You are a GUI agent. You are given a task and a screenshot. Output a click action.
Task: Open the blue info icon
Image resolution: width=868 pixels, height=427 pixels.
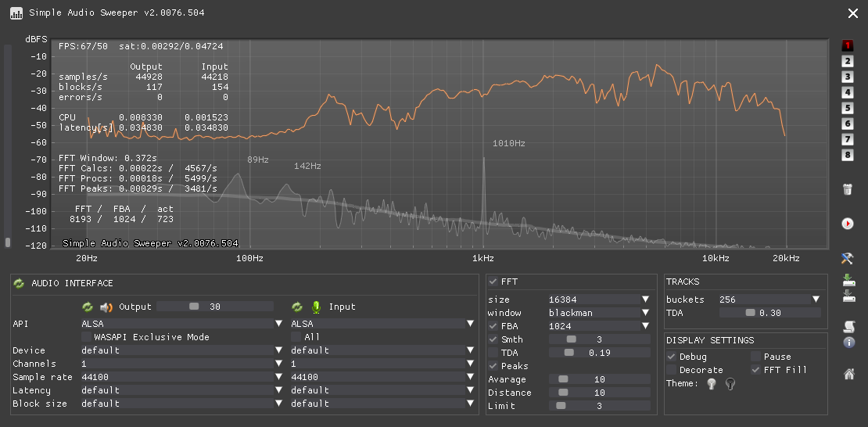point(848,343)
